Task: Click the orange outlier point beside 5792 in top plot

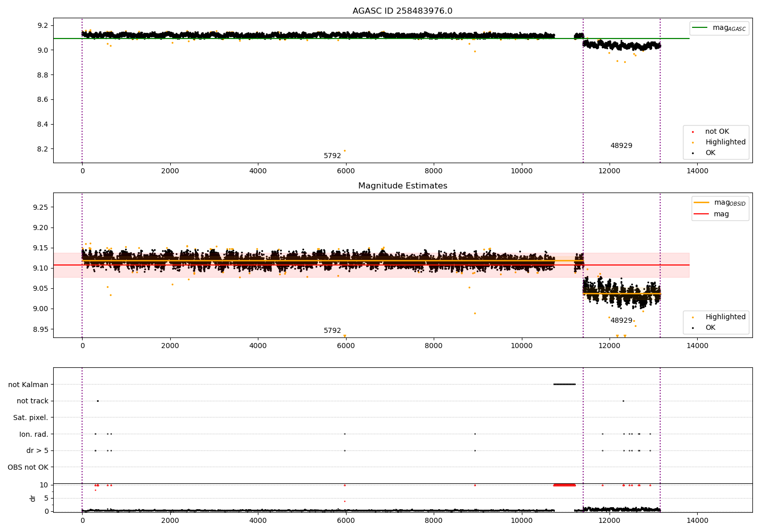Action: click(x=345, y=150)
